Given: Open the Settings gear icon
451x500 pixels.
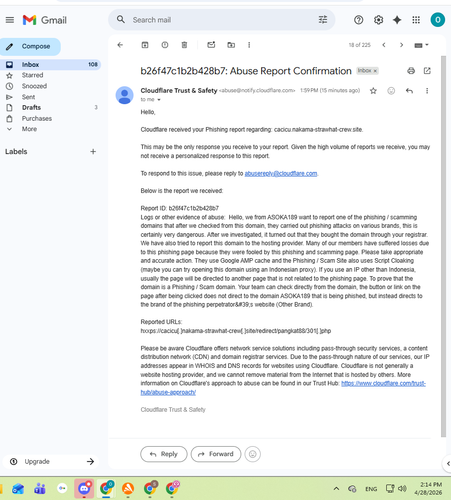Looking at the screenshot, I should point(378,20).
